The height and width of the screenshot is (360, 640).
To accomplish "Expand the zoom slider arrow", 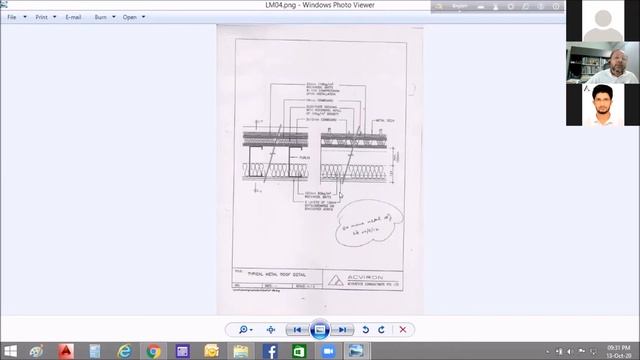I will (x=251, y=330).
